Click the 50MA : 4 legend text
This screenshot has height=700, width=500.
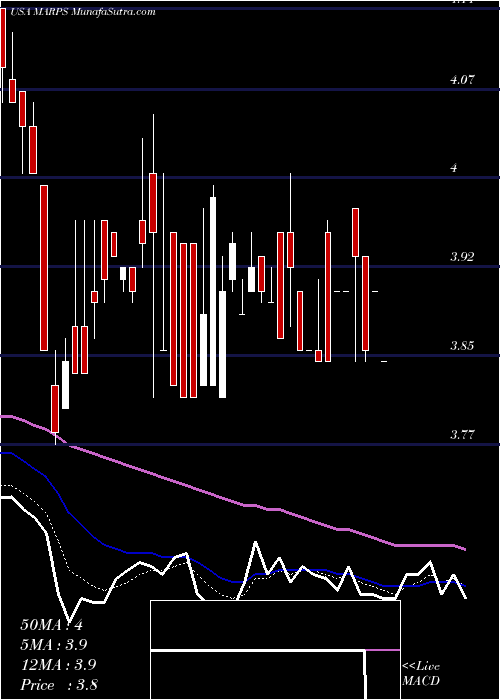pyautogui.click(x=51, y=625)
